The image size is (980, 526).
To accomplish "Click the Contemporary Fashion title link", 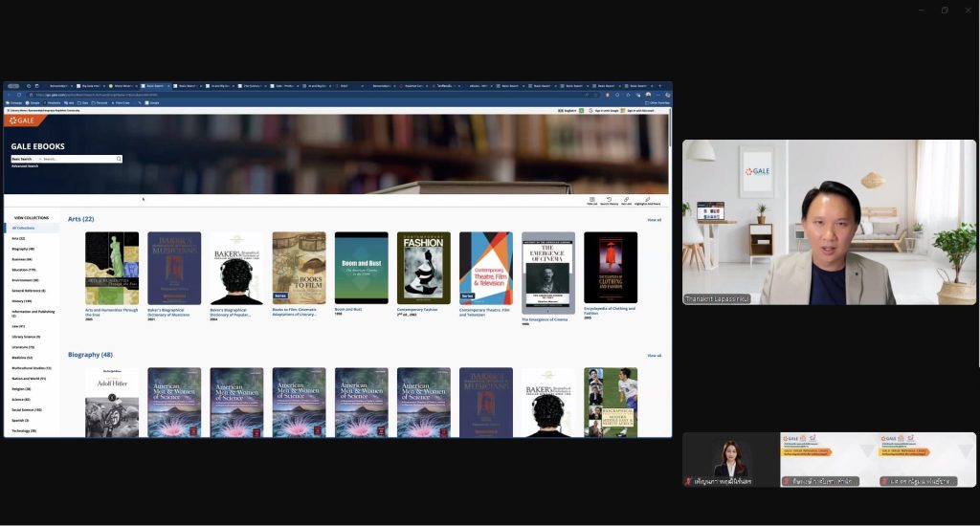I will click(x=417, y=309).
